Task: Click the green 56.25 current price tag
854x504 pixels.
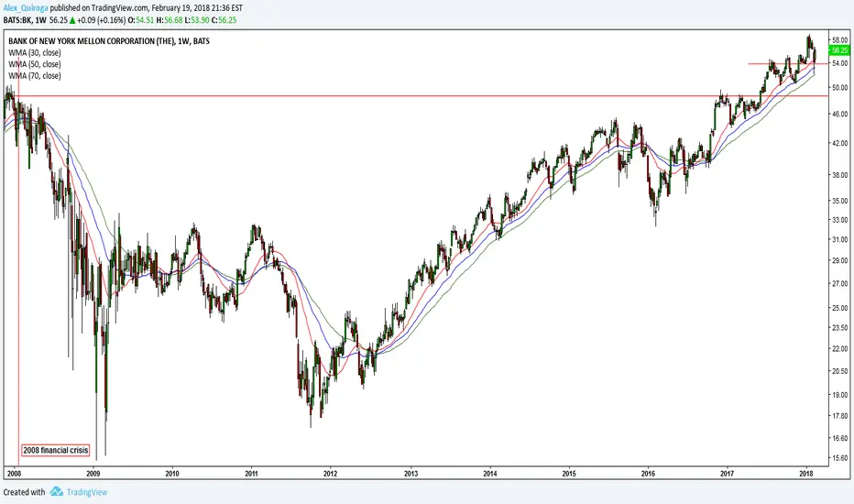Action: tap(840, 50)
